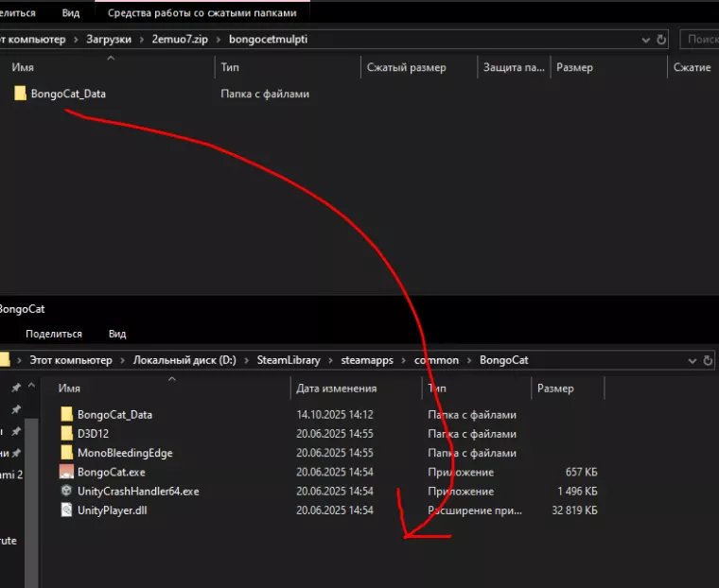Screen dimensions: 719x588
Task: Sort zip contents by Сжатый размер column
Action: pos(407,68)
